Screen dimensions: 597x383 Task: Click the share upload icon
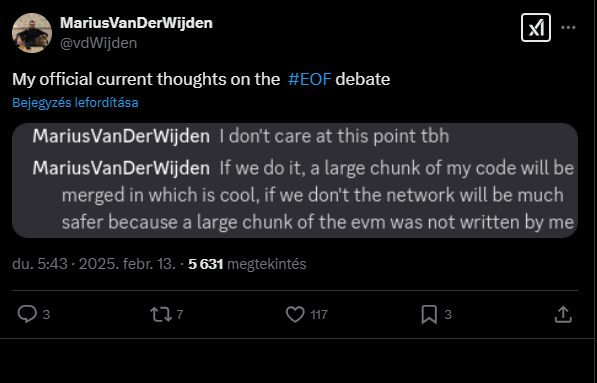click(x=563, y=314)
